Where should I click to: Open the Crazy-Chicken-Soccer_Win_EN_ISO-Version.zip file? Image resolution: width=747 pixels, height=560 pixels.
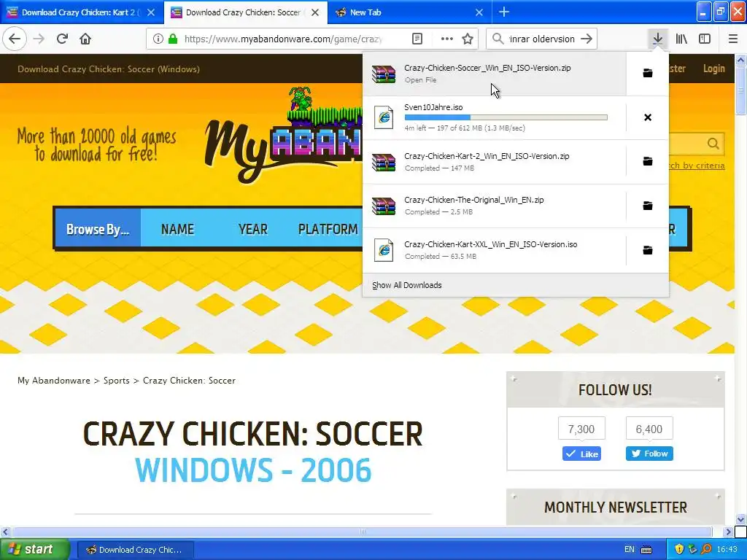coord(494,74)
